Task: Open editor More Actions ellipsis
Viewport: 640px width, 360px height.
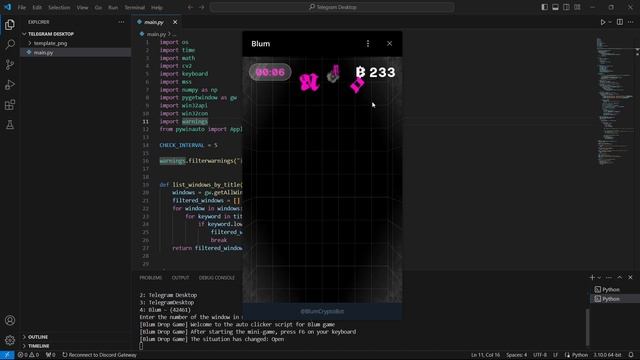Action: (x=631, y=22)
